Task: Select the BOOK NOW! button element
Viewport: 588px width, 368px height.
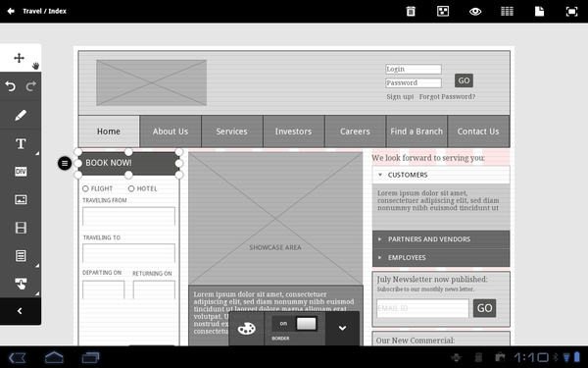Action: [x=128, y=163]
